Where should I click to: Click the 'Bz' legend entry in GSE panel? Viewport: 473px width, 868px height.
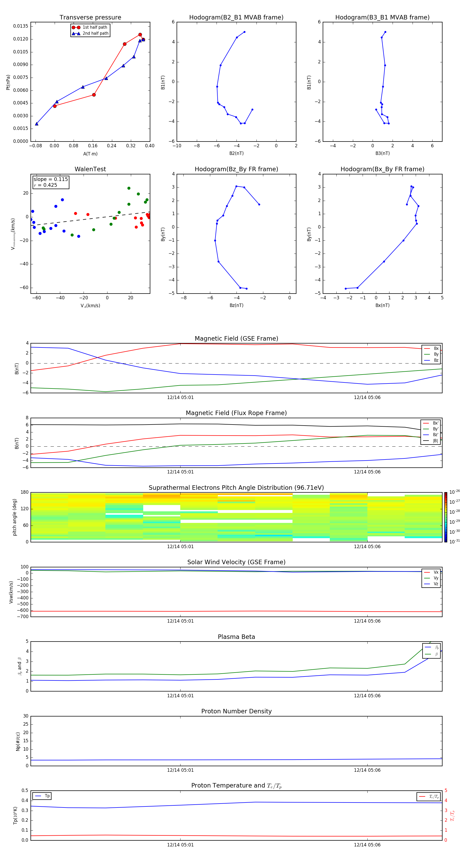click(x=431, y=360)
